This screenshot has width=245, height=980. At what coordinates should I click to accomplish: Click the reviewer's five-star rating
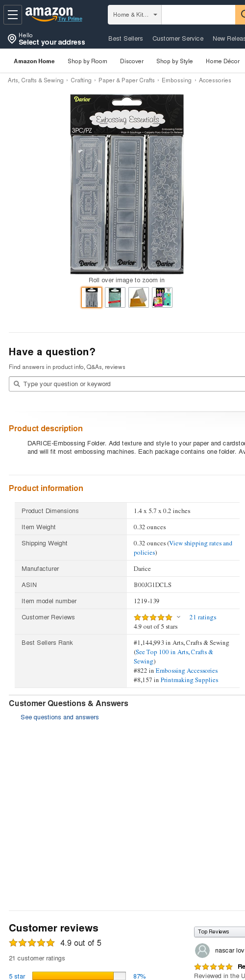click(213, 967)
